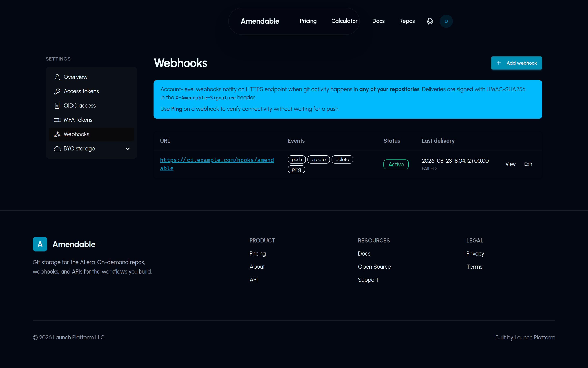Open footer Privacy link

(475, 254)
